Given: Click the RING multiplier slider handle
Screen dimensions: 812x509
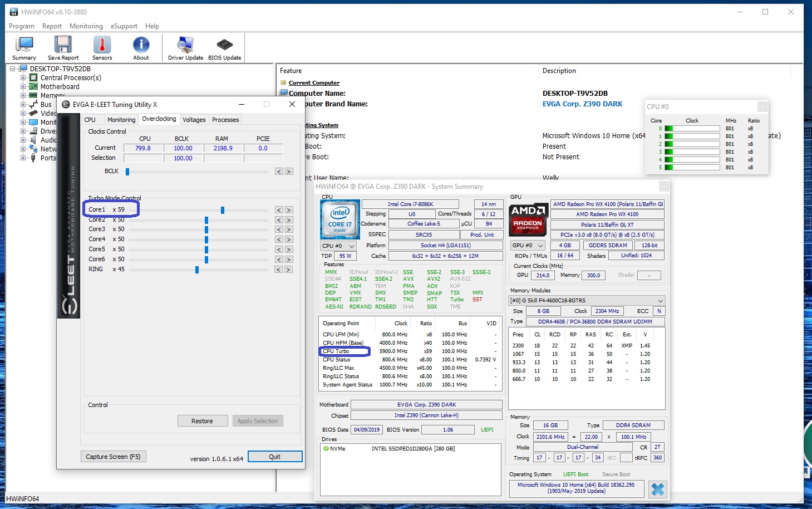Looking at the screenshot, I should point(197,270).
